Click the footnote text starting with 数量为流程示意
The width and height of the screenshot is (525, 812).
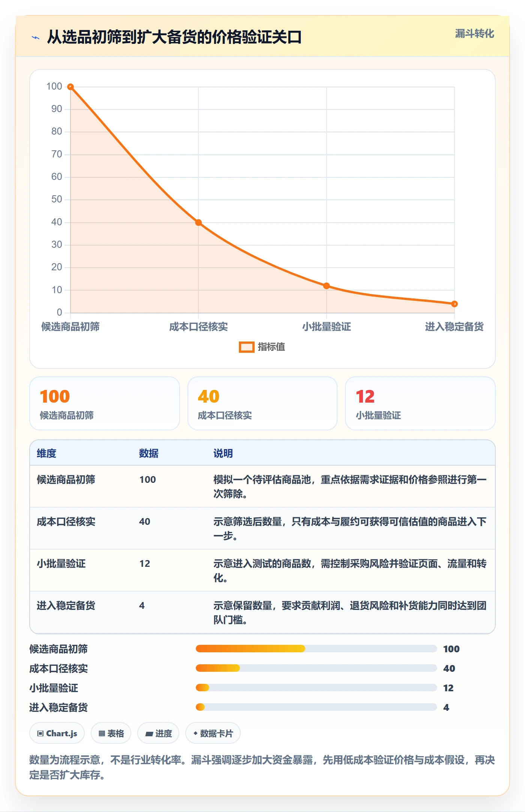(x=262, y=768)
